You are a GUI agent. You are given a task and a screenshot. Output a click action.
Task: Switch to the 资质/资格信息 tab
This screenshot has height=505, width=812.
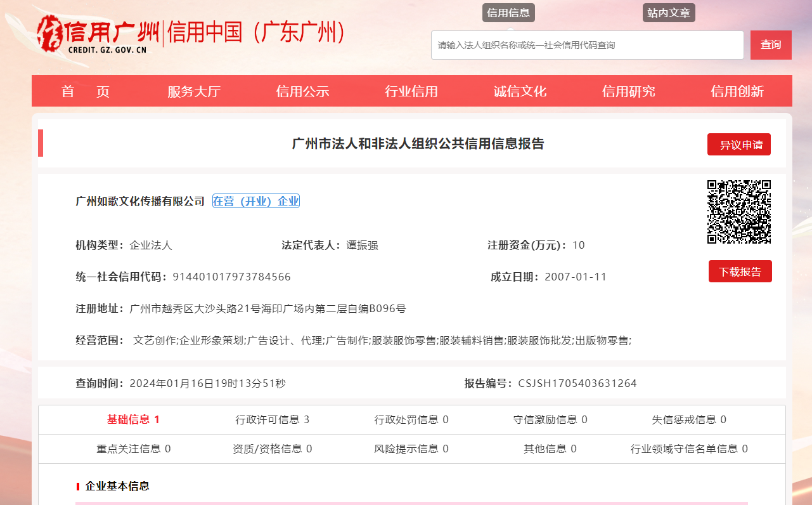(x=273, y=449)
